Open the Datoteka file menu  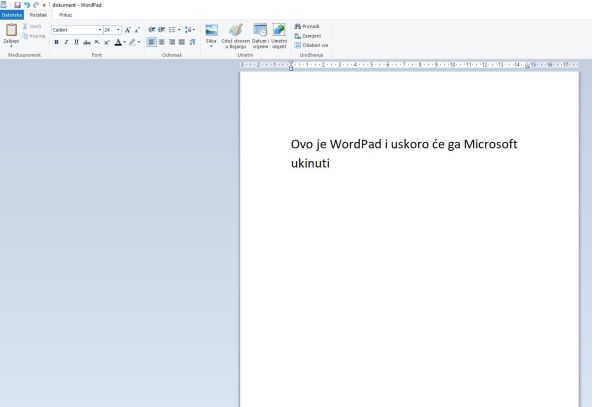coord(12,15)
